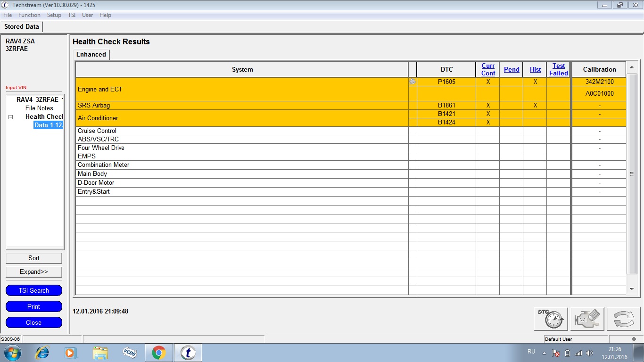Screen dimensions: 644x362
Task: Click the Techstream taskbar icon
Action: point(188,352)
